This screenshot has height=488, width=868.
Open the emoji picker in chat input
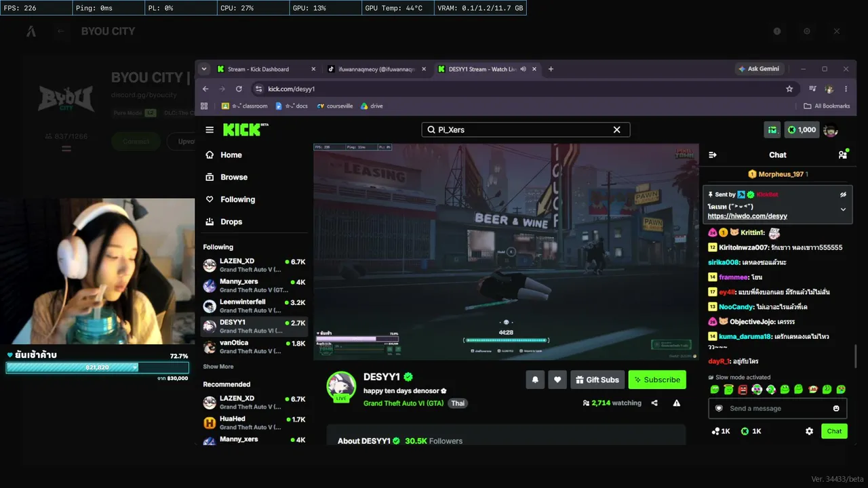836,409
